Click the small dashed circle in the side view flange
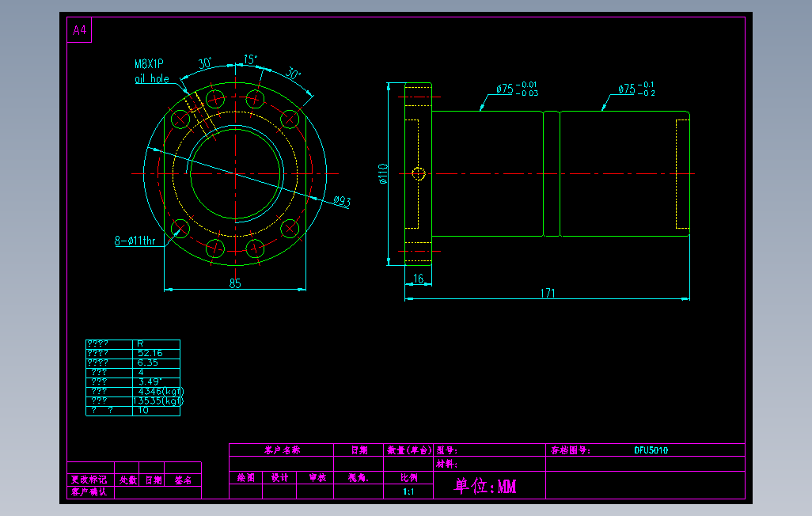Viewport: 812px width, 516px height. pos(419,173)
